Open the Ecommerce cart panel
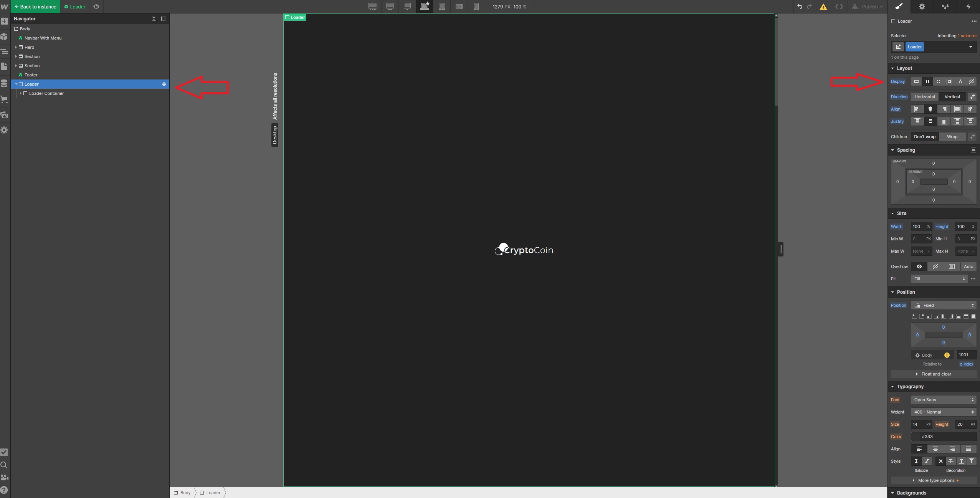The width and height of the screenshot is (980, 498). tap(4, 99)
